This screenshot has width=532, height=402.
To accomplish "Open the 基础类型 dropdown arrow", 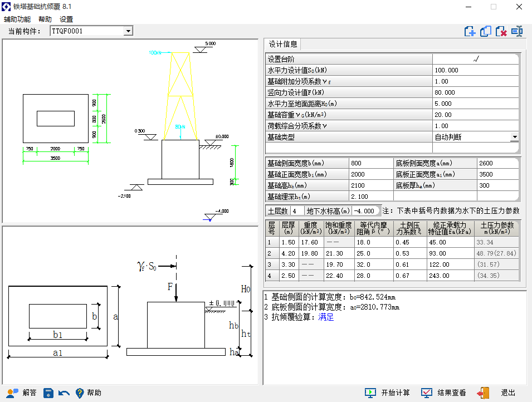I will point(514,137).
